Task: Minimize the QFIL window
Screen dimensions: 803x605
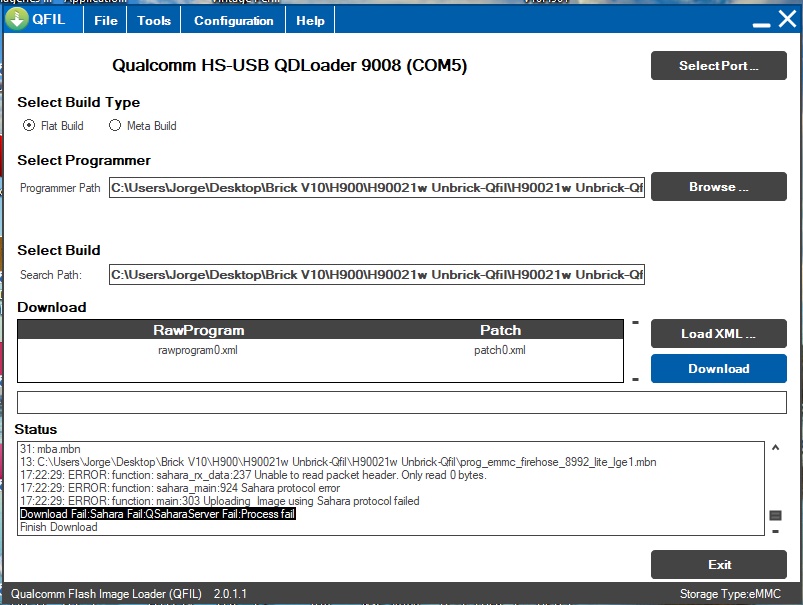Action: [x=761, y=25]
